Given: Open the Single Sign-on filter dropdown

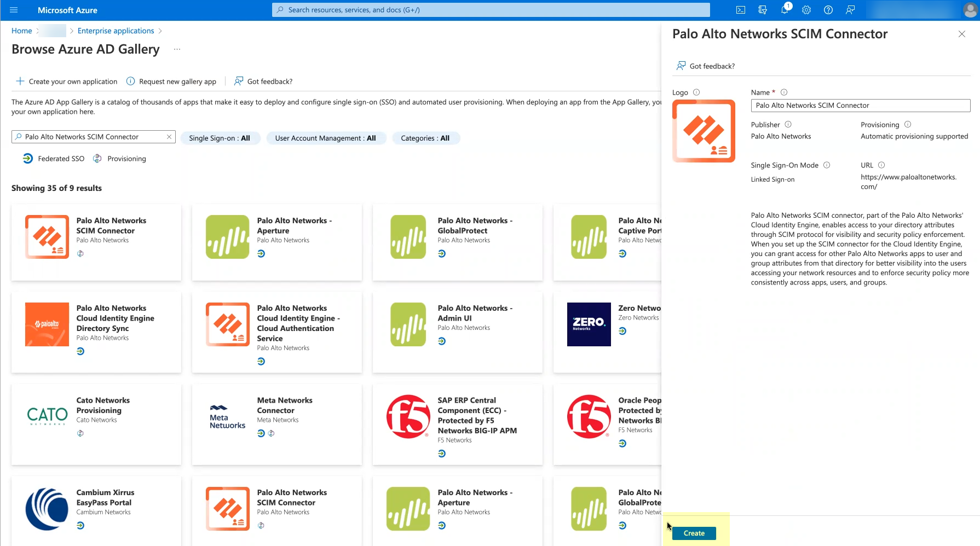Looking at the screenshot, I should coord(220,138).
